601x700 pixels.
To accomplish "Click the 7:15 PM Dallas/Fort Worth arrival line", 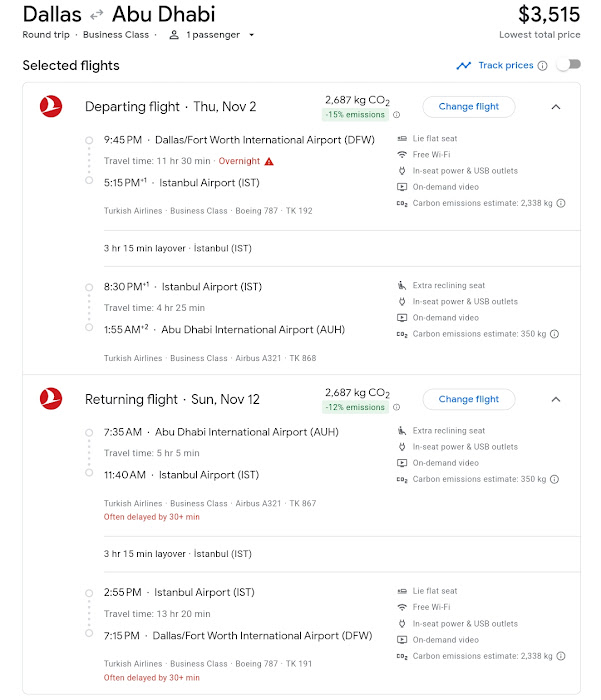I will (x=238, y=636).
